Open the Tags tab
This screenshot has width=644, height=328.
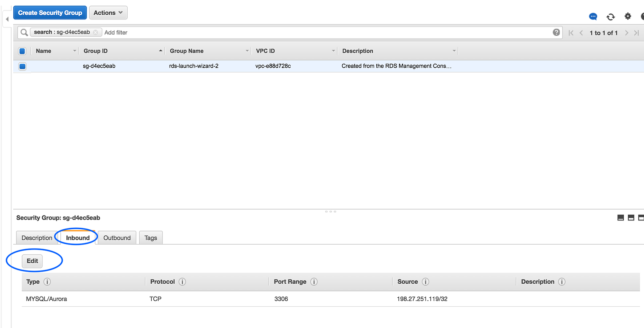(x=151, y=238)
